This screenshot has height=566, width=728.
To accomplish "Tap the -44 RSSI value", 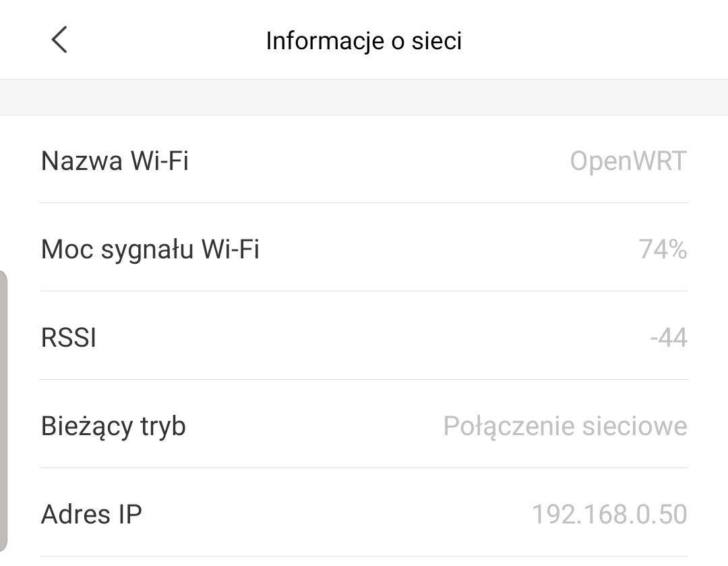I will [669, 337].
